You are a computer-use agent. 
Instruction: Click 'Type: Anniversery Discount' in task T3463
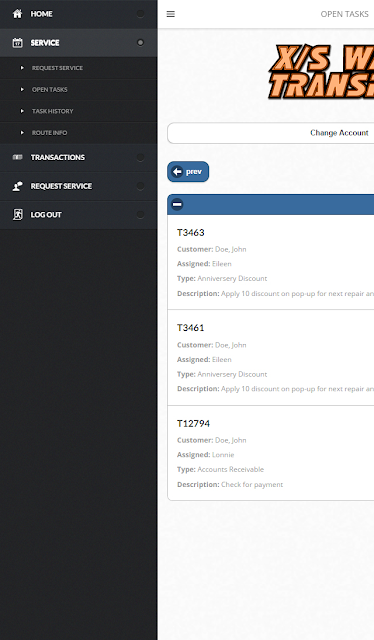point(222,279)
